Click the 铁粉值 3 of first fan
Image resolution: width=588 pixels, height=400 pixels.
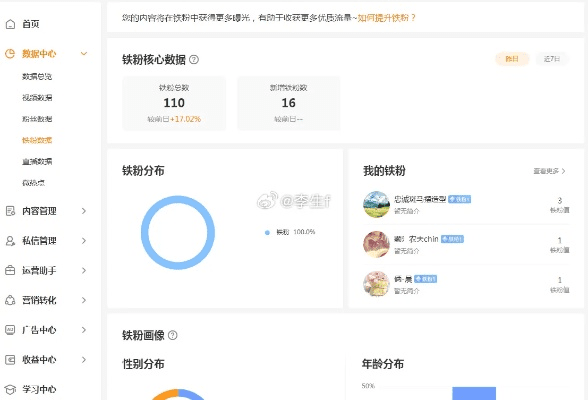[x=560, y=205]
